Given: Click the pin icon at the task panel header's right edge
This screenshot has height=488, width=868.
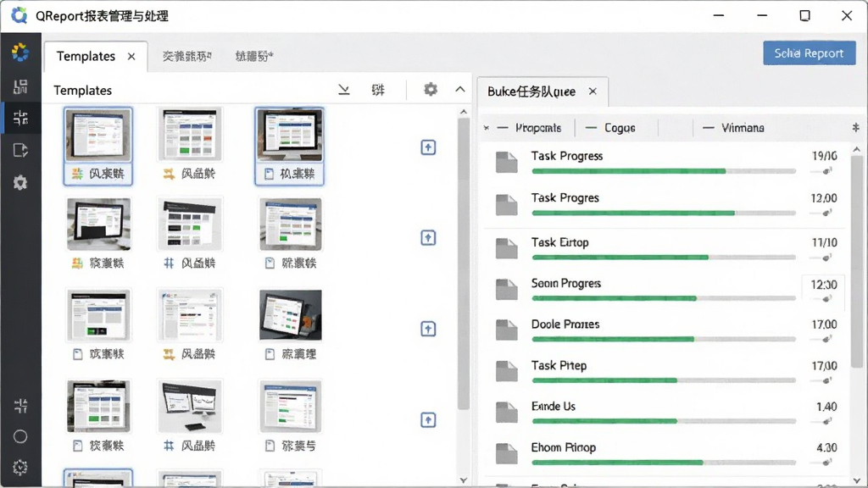Looking at the screenshot, I should pos(856,128).
